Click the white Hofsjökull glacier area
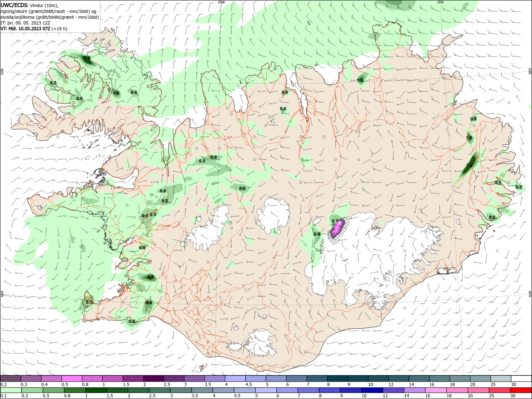Screen dimensions: 532x399 coord(273,215)
